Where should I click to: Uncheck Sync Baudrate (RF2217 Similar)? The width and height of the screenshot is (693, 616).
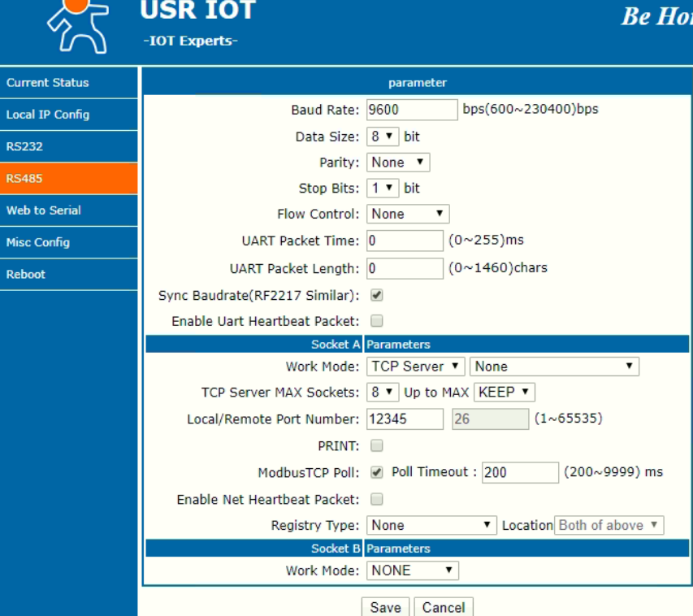(376, 295)
